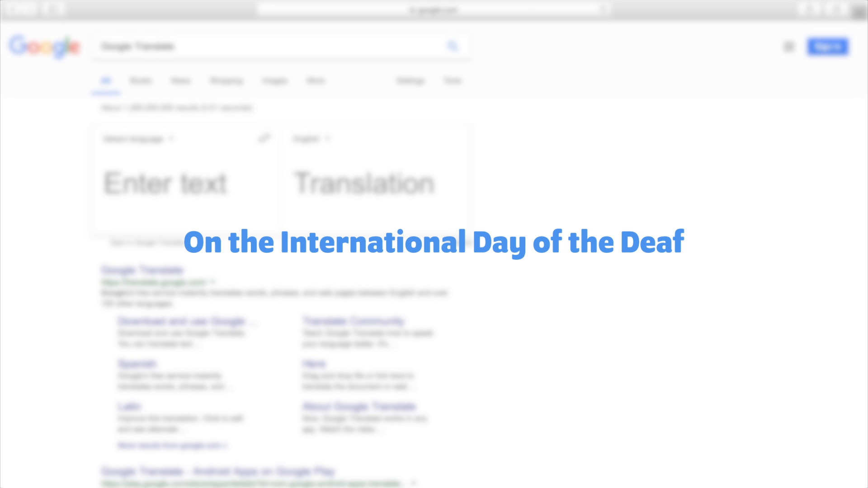This screenshot has height=488, width=868.
Task: Open the Spanish sitelink
Action: click(x=137, y=364)
